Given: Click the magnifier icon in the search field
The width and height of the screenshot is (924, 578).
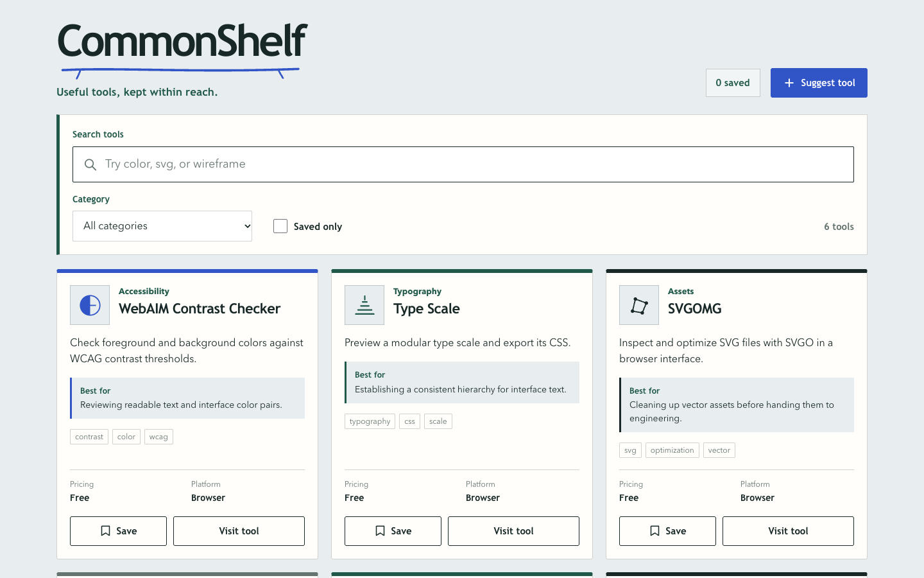Looking at the screenshot, I should [90, 164].
